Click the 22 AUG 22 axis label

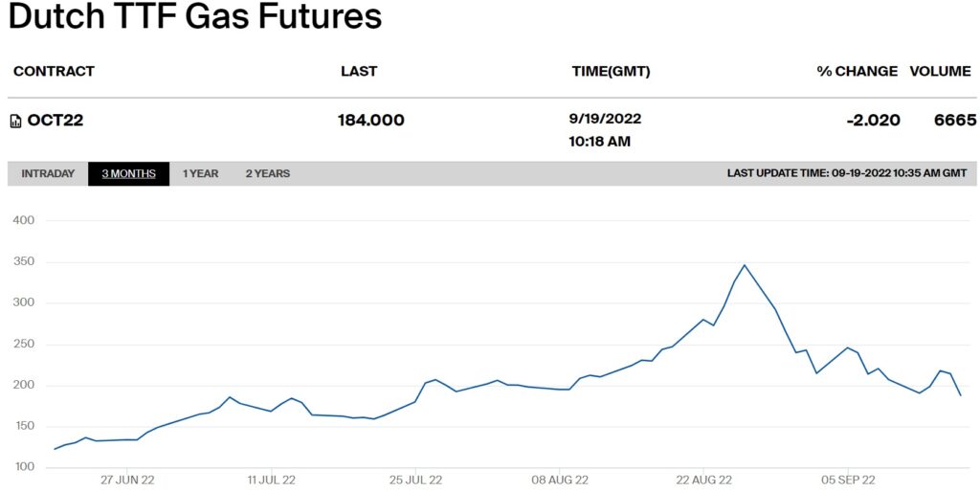[x=703, y=481]
